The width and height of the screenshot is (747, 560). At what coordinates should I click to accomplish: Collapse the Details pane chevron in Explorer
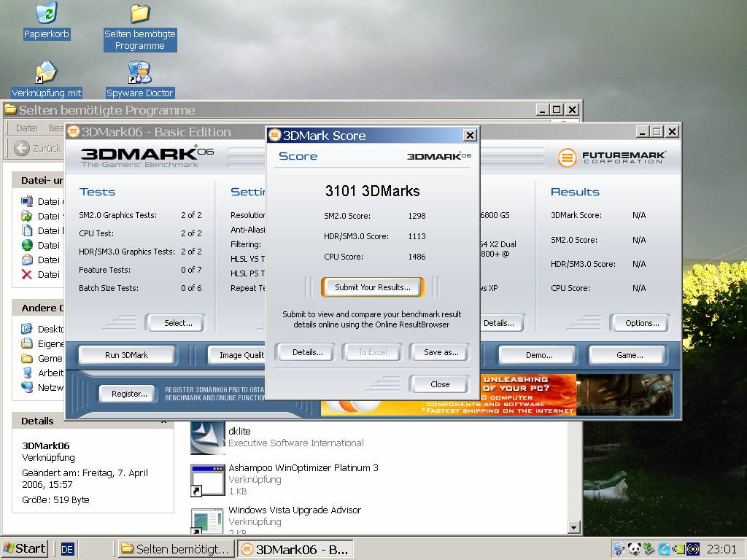pyautogui.click(x=163, y=421)
